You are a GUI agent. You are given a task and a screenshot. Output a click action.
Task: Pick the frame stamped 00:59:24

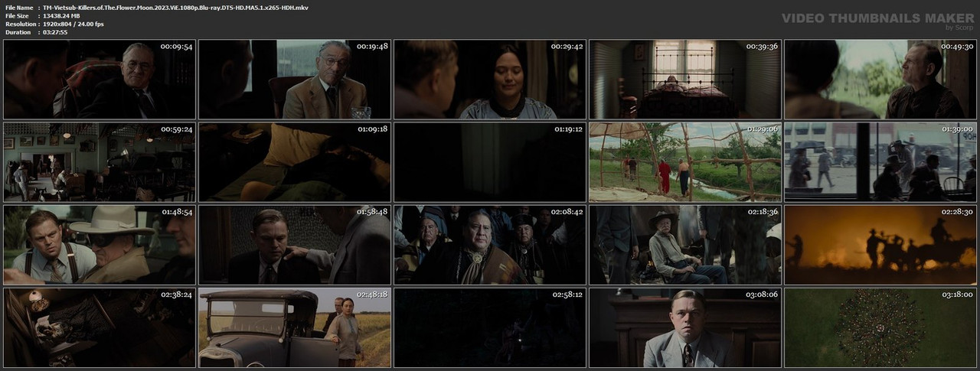pyautogui.click(x=100, y=161)
